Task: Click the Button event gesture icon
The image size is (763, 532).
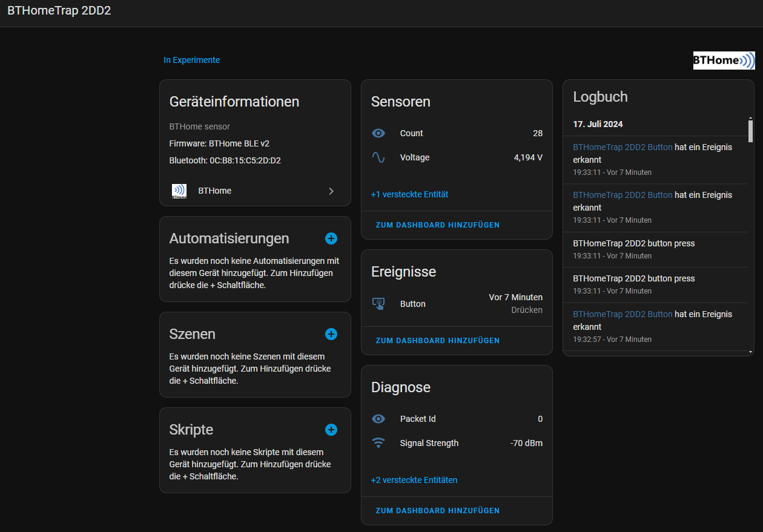Action: coord(378,304)
